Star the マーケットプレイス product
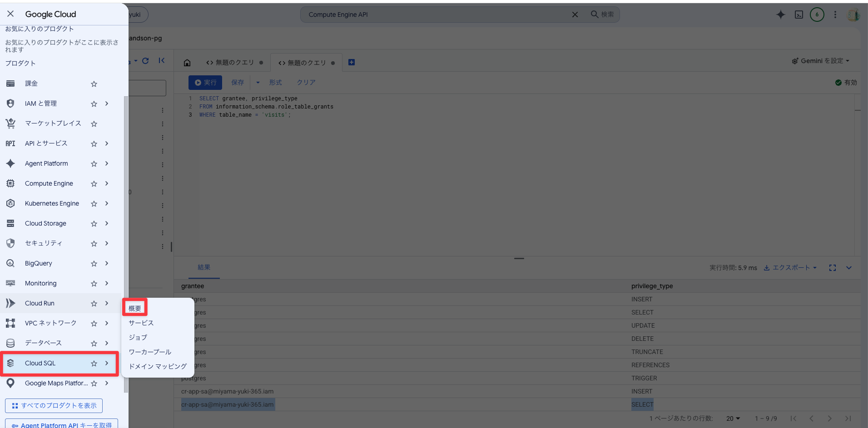 [94, 124]
